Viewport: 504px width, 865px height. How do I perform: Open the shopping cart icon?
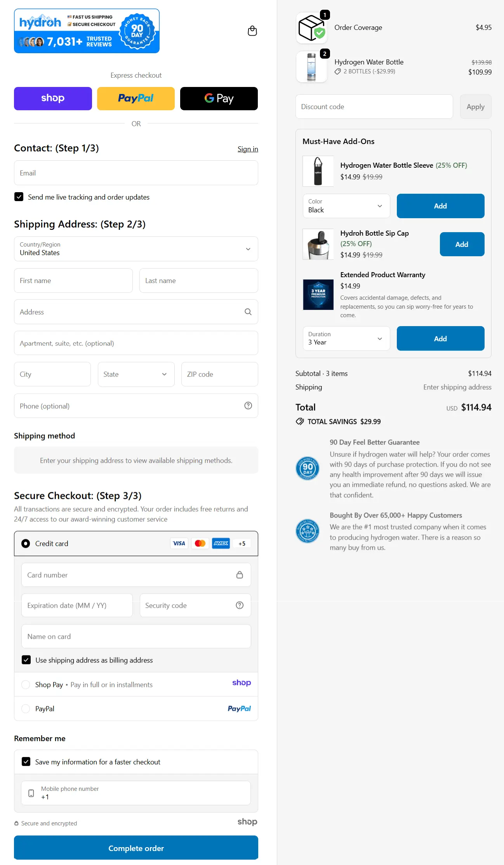click(x=252, y=31)
